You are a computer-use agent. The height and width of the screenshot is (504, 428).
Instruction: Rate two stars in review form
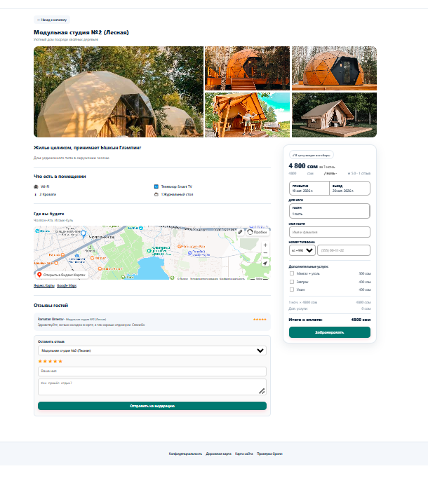pos(45,361)
